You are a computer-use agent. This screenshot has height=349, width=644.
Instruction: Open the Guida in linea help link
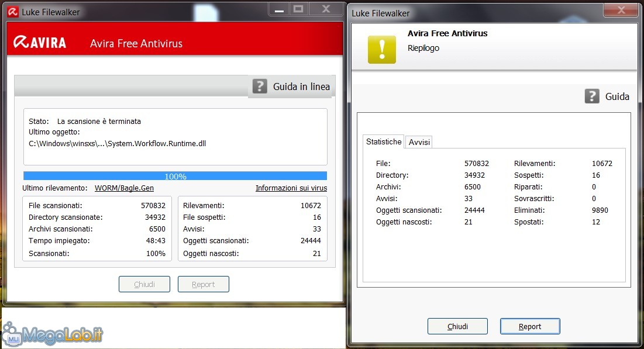click(x=301, y=87)
